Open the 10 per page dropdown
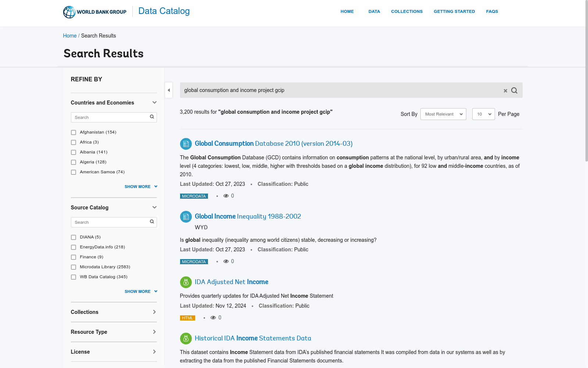The width and height of the screenshot is (588, 368). click(x=484, y=114)
